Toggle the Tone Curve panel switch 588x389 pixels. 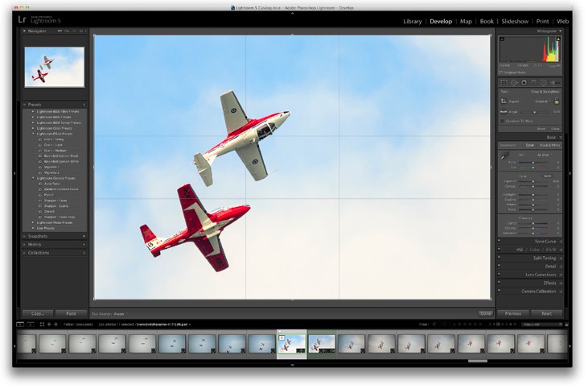tap(500, 241)
